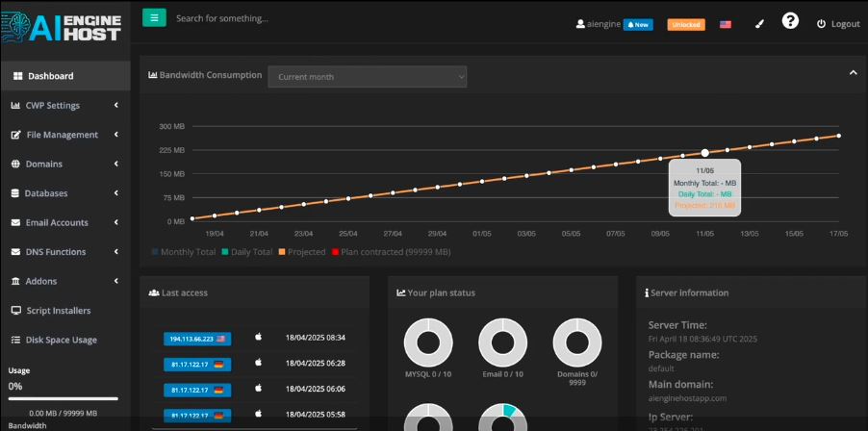Screen dimensions: 868x431
Task: Click the MYSQL 0 / 10 donut chart
Action: (428, 342)
